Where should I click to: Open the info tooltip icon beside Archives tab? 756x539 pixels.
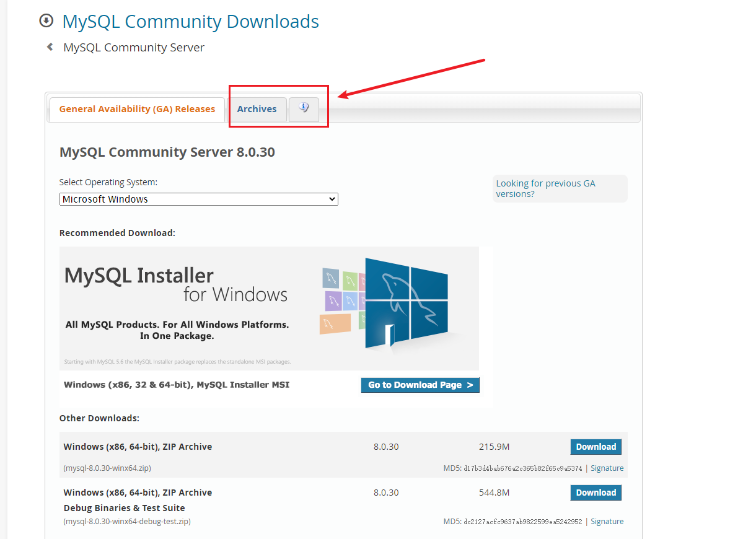(x=304, y=107)
